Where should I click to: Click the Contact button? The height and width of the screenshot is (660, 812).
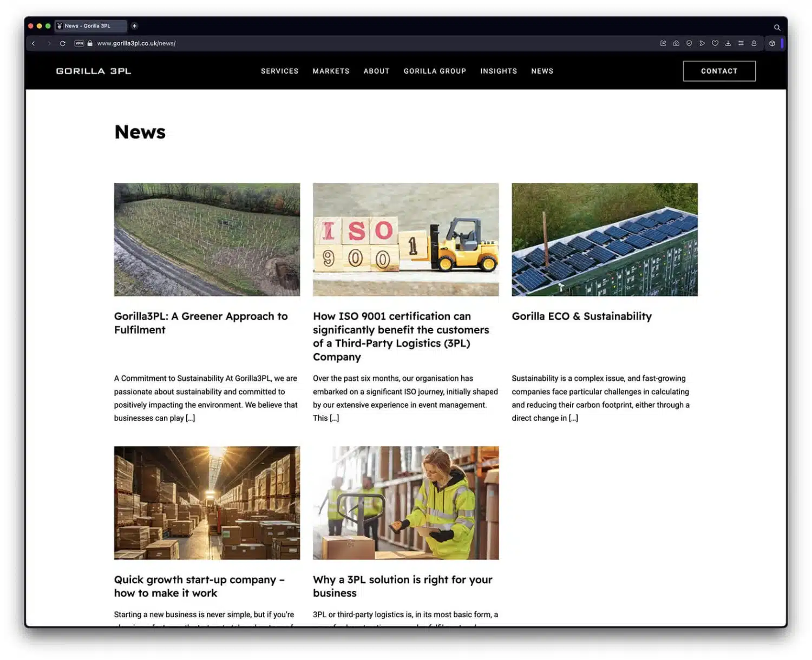pyautogui.click(x=719, y=71)
